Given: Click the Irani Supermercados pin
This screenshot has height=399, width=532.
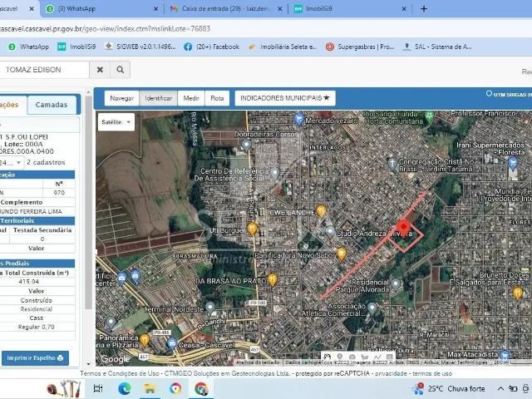Looking at the screenshot, I should tap(513, 164).
